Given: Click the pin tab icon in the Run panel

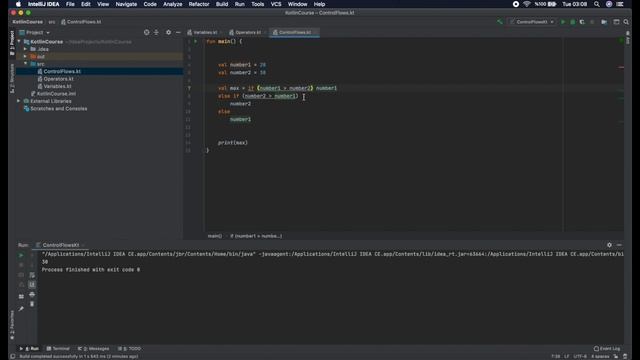Looking at the screenshot, I should (21, 309).
